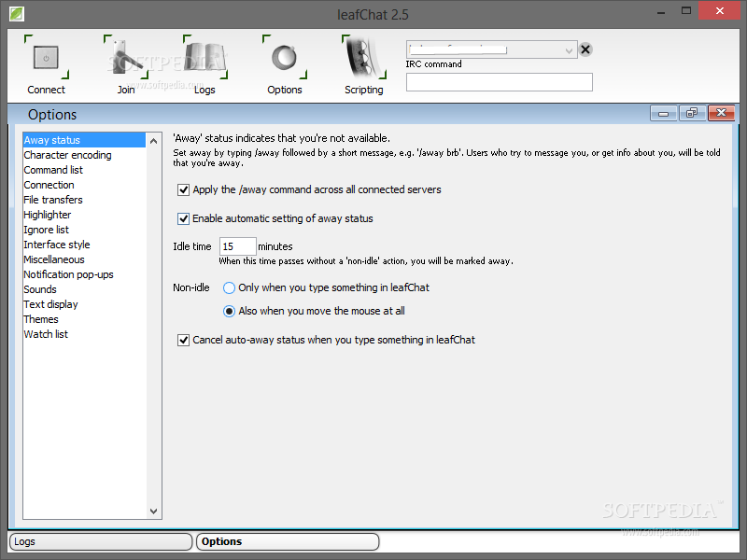Viewport: 747px width, 560px height.
Task: Select Interface style in options list
Action: 84,245
